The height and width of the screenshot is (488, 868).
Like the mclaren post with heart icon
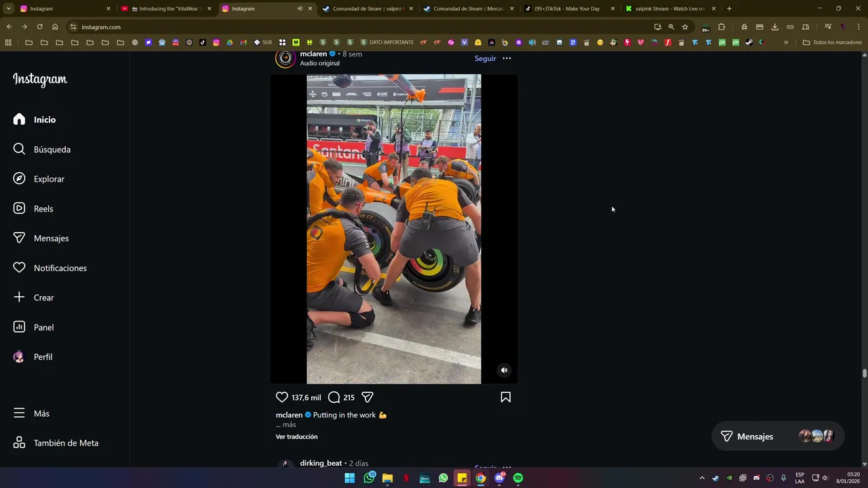(282, 397)
